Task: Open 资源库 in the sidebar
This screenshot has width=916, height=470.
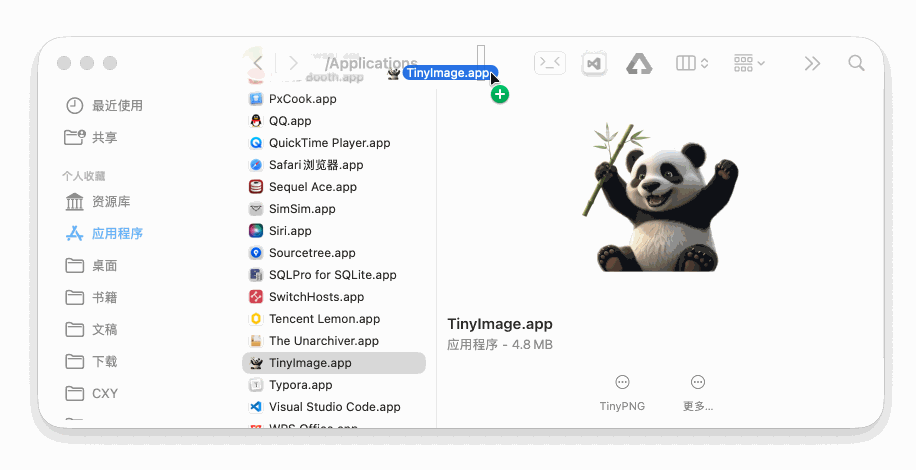Action: (97, 202)
